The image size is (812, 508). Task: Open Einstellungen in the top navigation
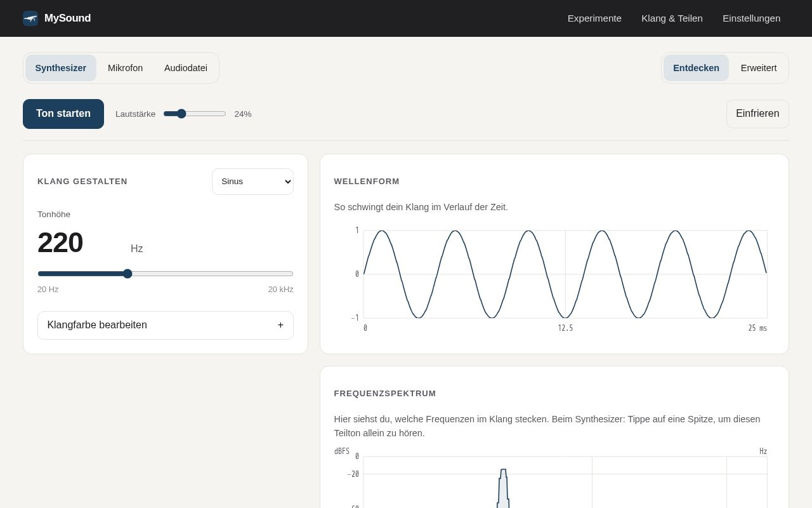751,18
